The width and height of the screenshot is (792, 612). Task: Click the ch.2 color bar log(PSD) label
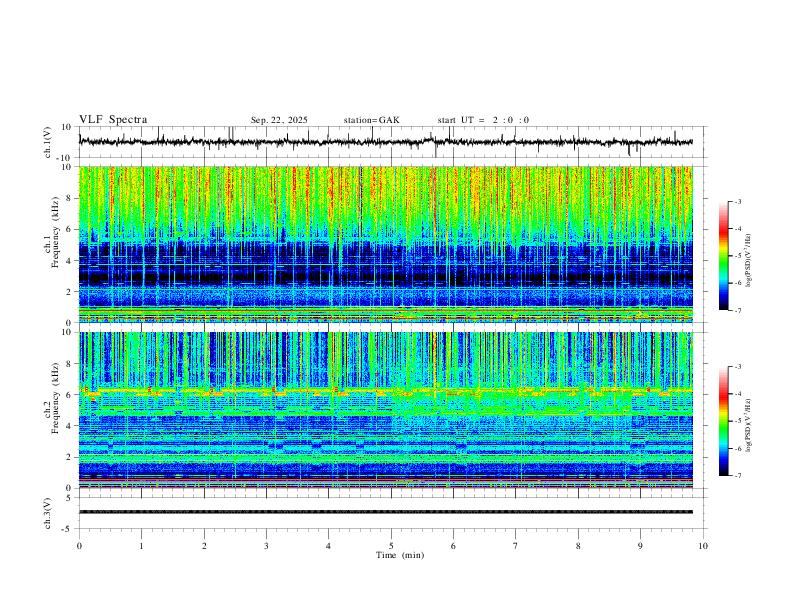pyautogui.click(x=748, y=426)
